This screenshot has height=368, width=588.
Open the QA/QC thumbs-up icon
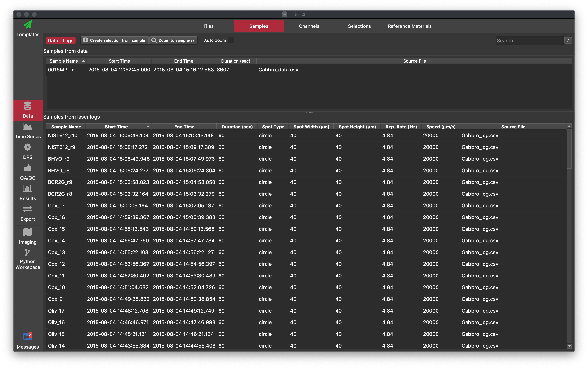(x=27, y=168)
